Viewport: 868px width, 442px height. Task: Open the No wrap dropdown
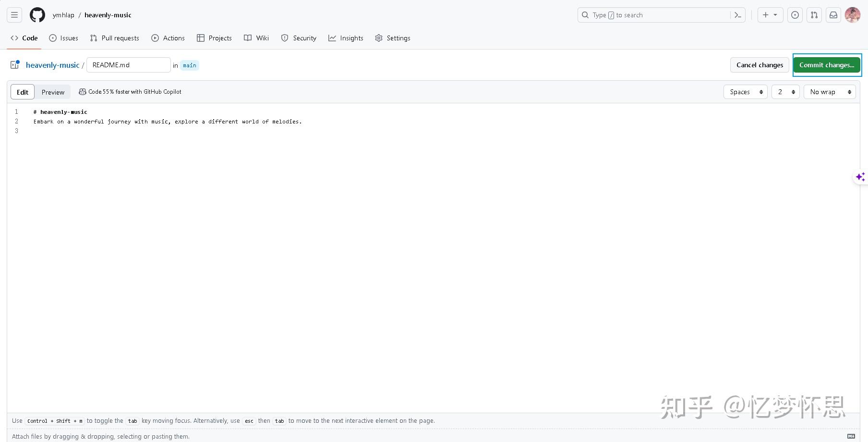pos(829,92)
